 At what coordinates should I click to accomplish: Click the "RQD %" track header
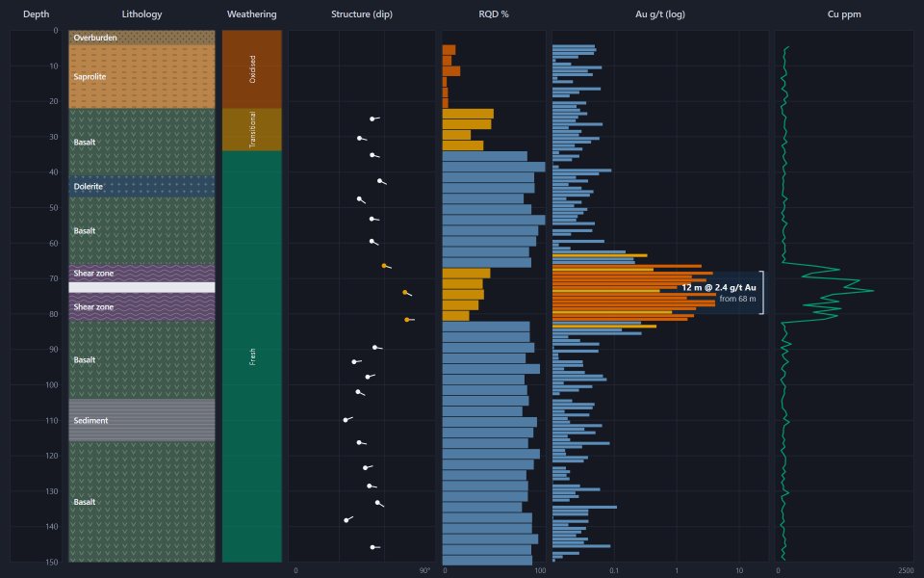[493, 14]
